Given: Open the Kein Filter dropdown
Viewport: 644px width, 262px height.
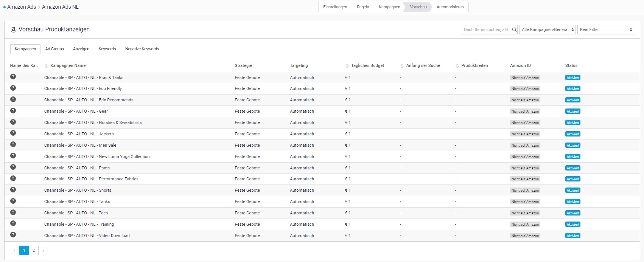Looking at the screenshot, I should click(x=606, y=29).
